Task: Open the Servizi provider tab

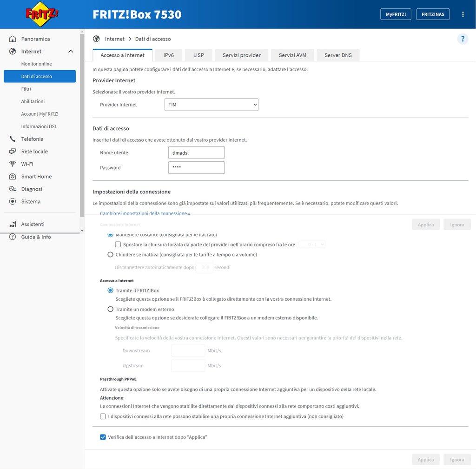Action: (242, 55)
